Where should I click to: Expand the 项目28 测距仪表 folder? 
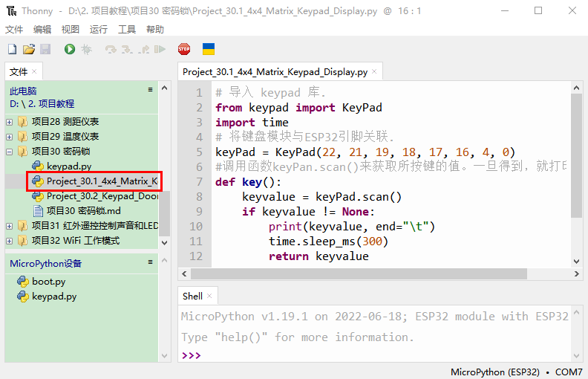(x=10, y=122)
